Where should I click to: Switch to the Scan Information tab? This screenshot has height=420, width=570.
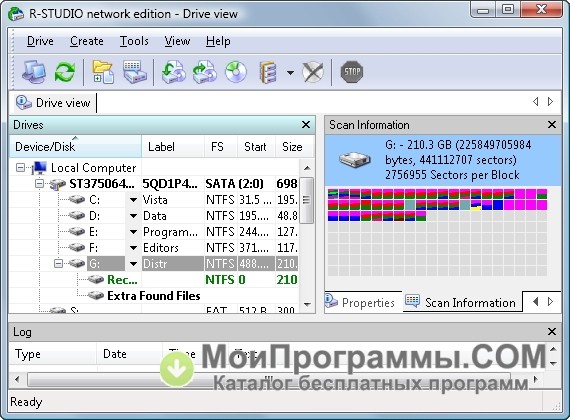[462, 302]
